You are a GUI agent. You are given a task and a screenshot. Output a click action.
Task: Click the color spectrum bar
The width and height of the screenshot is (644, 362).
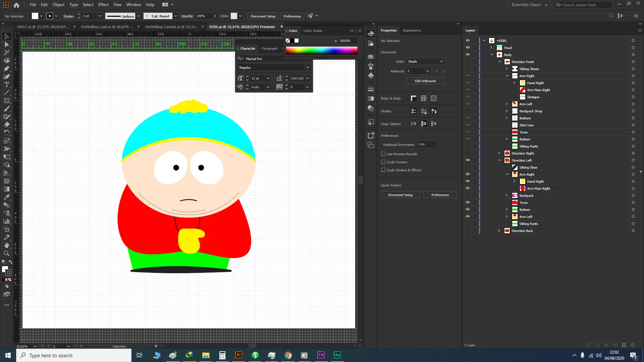pos(321,51)
